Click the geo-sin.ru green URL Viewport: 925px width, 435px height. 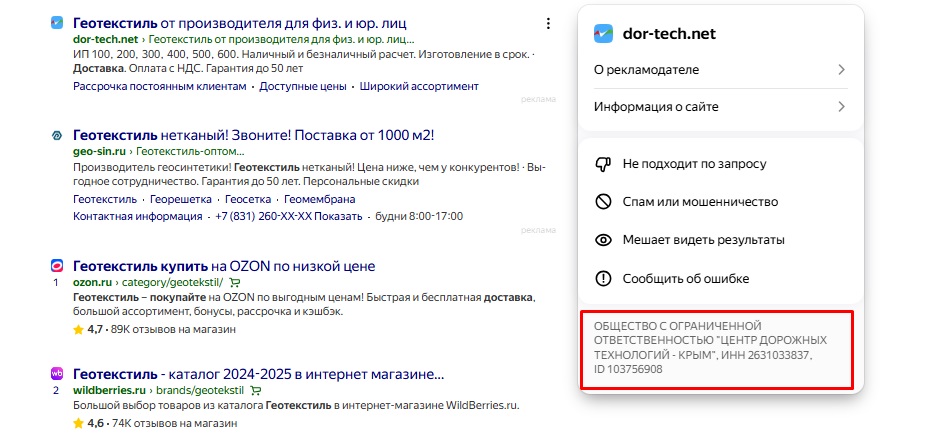point(100,152)
